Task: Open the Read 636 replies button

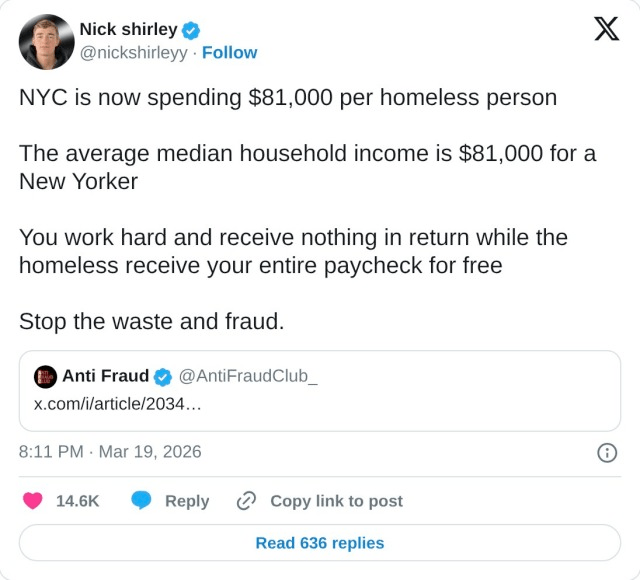Action: [320, 543]
